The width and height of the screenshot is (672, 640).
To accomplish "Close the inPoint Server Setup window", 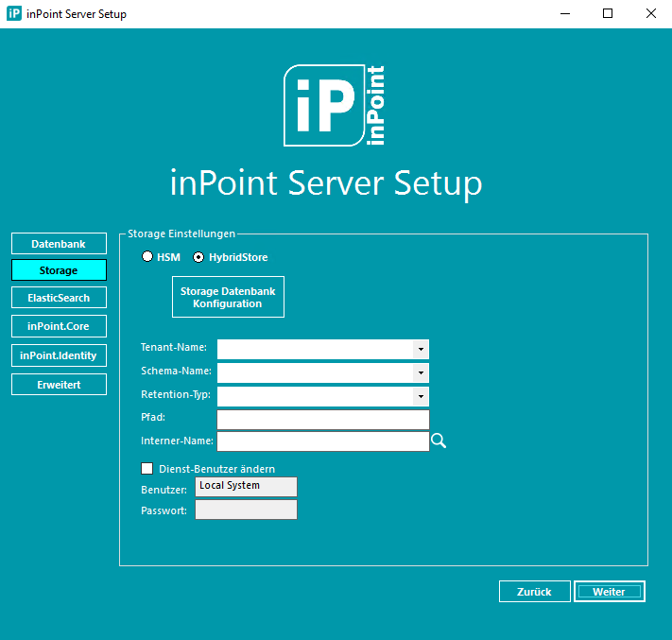I will coord(650,14).
